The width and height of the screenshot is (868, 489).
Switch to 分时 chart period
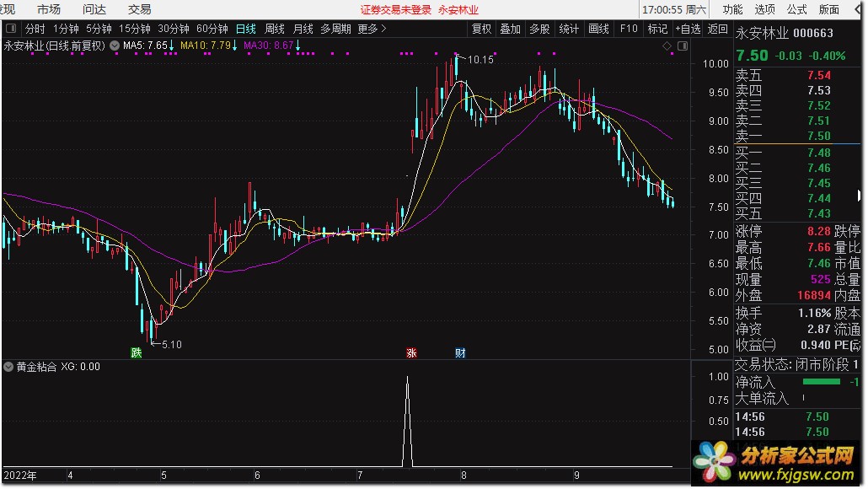(x=35, y=29)
